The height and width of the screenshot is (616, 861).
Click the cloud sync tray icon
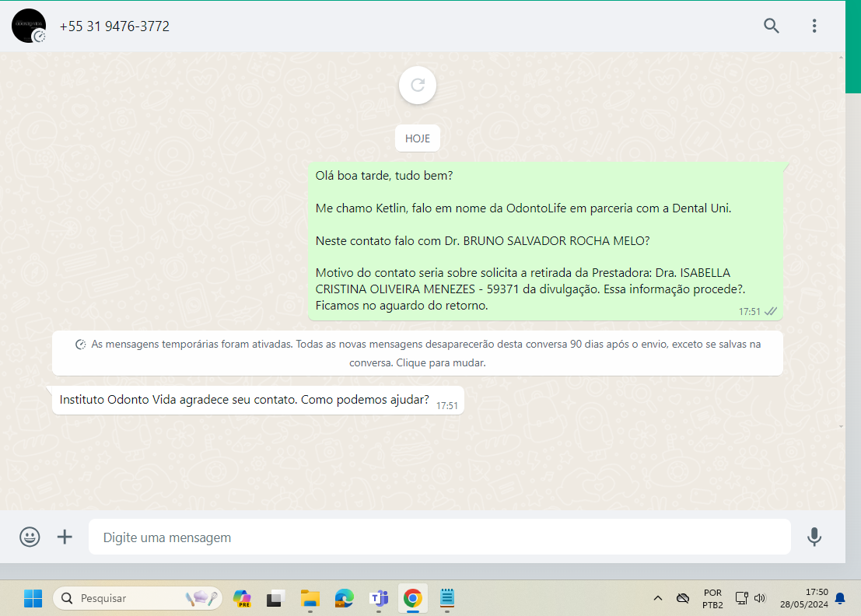683,598
